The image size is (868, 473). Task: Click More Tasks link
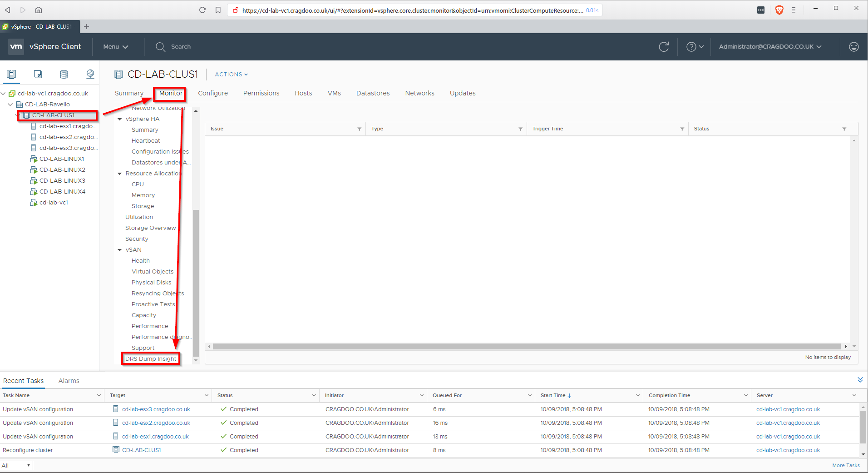point(846,465)
